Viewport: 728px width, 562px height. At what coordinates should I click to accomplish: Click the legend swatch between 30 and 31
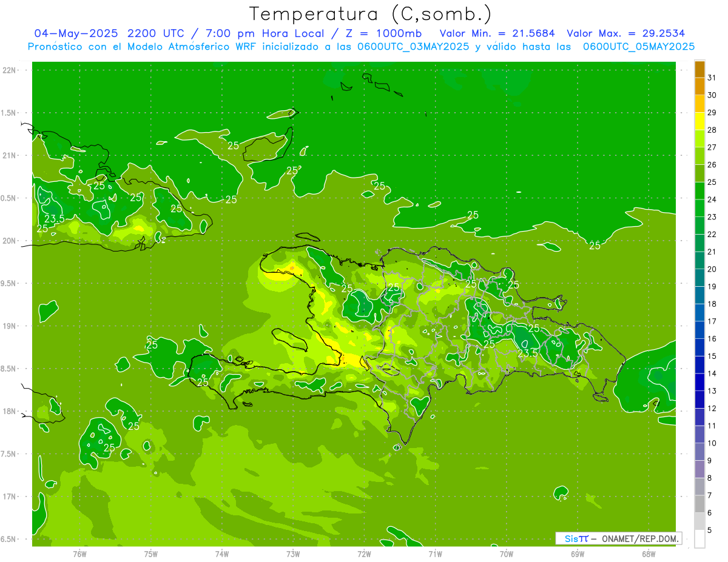coord(699,86)
